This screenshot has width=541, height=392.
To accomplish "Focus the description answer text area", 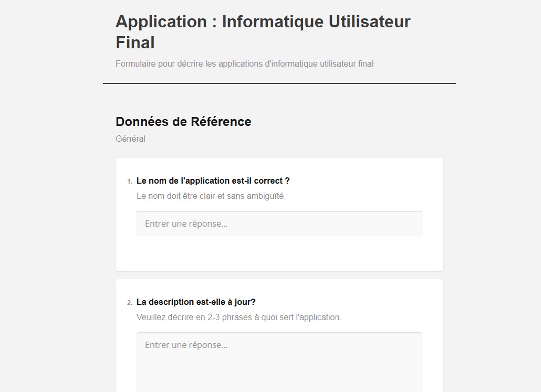I will pos(279,362).
